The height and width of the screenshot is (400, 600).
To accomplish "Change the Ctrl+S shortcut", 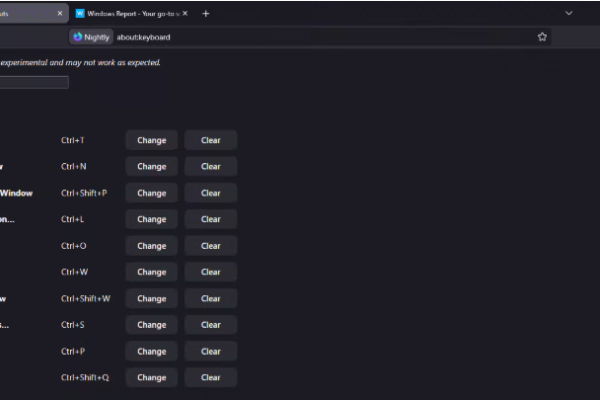I will [x=151, y=324].
